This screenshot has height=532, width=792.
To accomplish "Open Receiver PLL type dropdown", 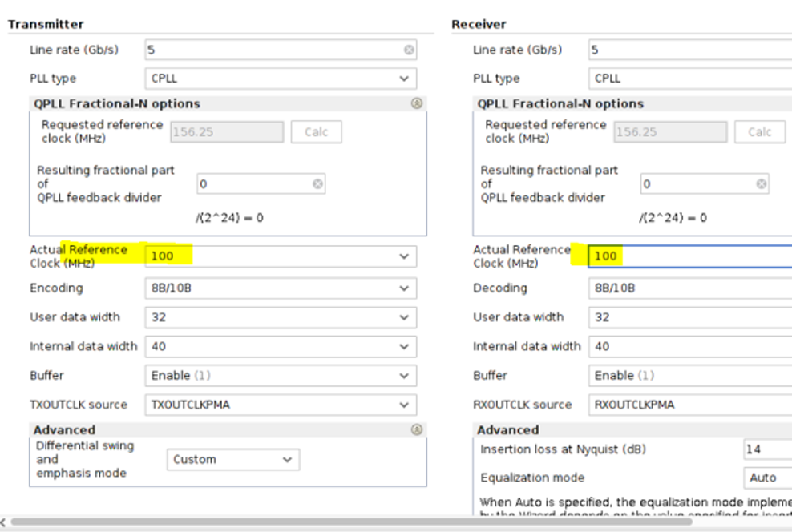I will (x=690, y=79).
